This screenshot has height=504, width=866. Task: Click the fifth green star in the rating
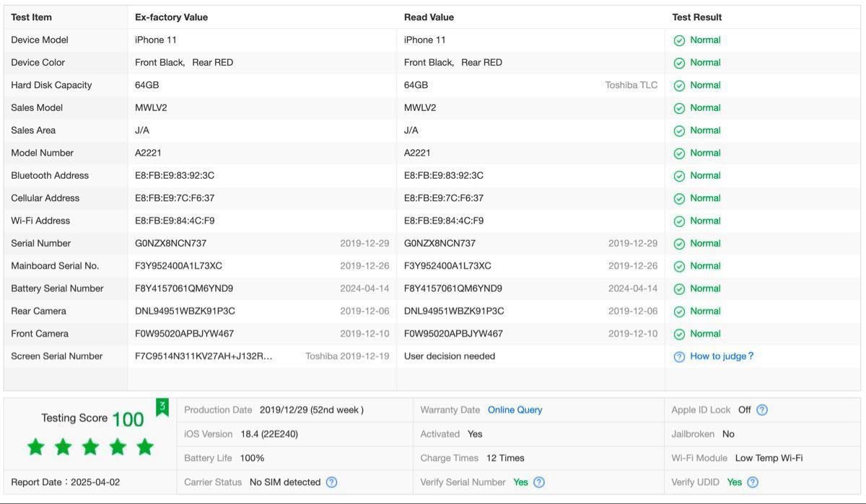(145, 447)
